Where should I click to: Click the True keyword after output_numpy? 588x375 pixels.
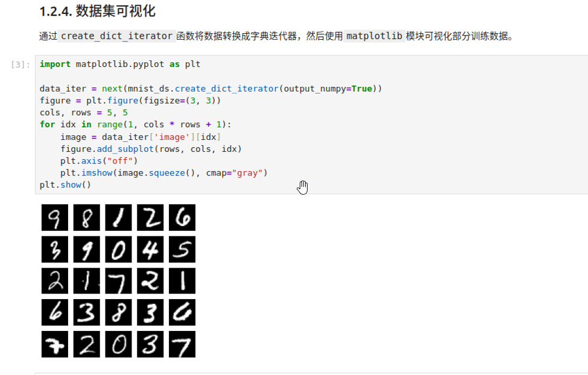coord(361,89)
